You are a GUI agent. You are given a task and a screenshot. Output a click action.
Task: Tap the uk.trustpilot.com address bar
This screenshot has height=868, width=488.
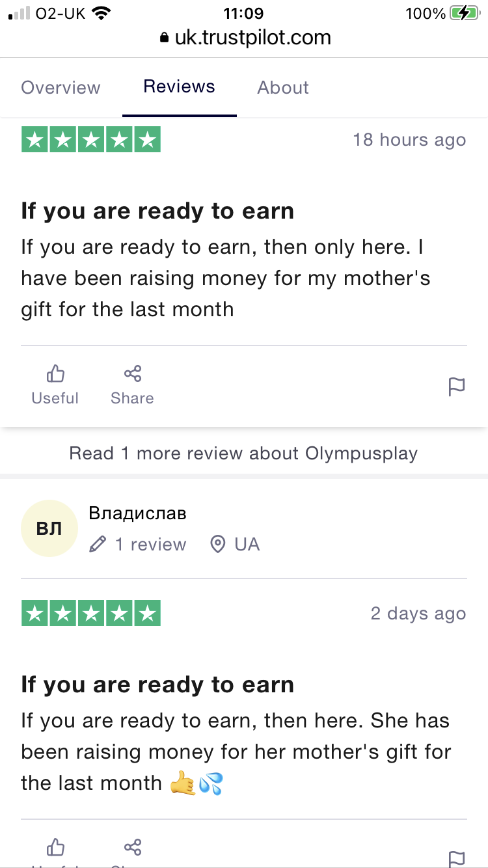[252, 38]
